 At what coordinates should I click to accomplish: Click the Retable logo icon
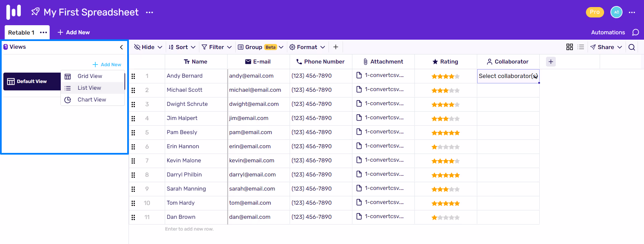click(13, 12)
